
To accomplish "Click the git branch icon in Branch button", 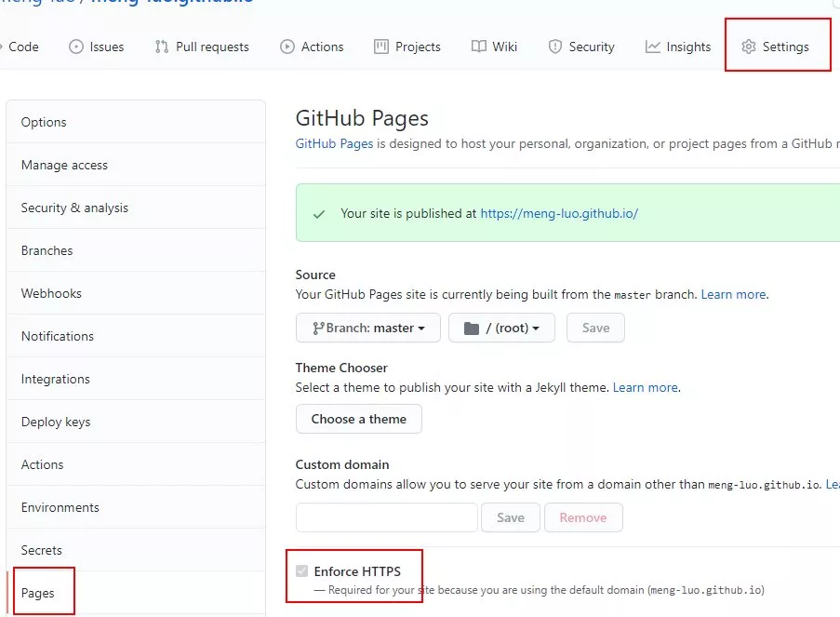I will point(318,329).
